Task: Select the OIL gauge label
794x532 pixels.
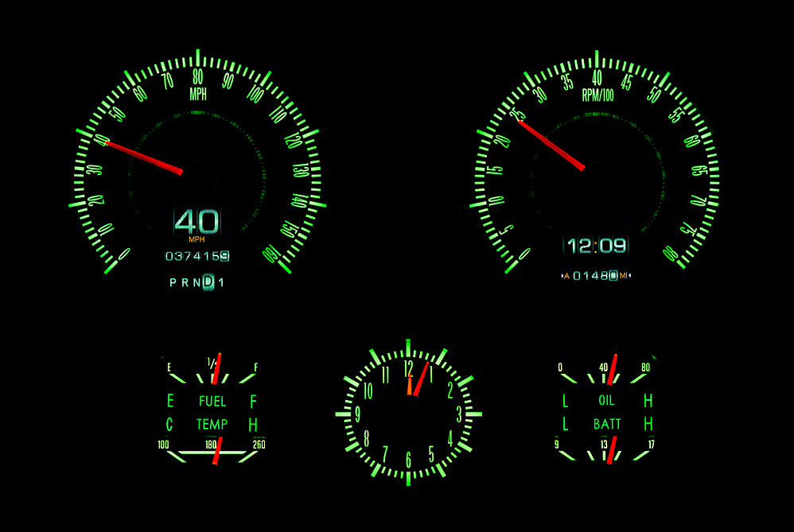Action: pyautogui.click(x=606, y=402)
